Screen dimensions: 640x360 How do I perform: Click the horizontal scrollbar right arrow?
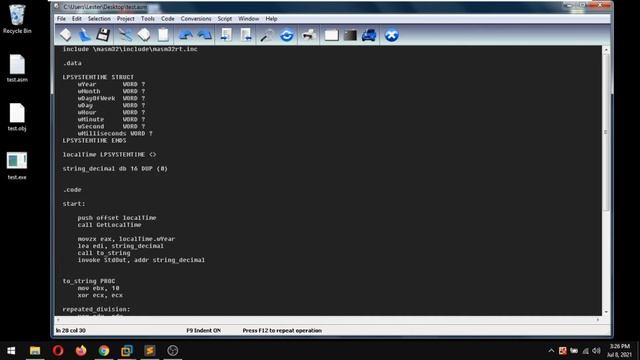[598, 320]
